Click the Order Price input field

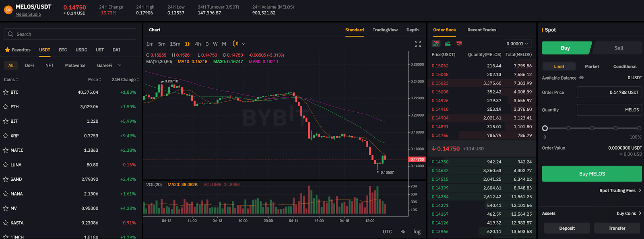point(609,92)
